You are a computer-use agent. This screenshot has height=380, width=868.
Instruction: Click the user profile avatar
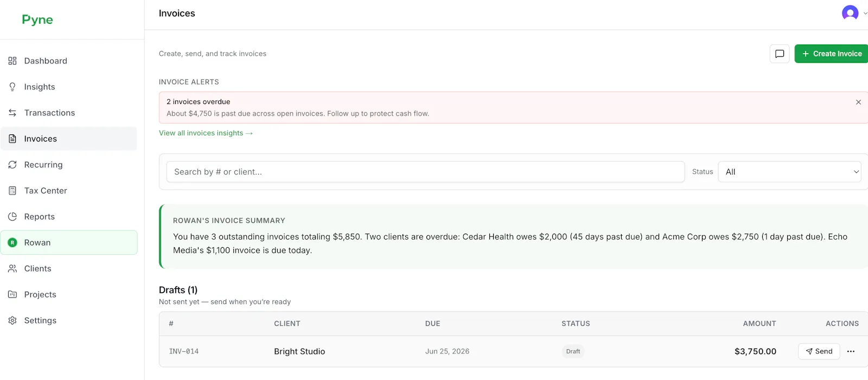pyautogui.click(x=850, y=12)
